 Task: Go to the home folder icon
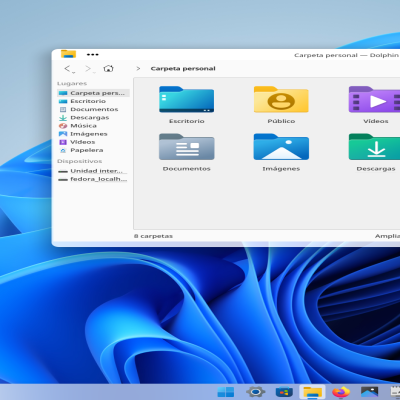tap(108, 68)
